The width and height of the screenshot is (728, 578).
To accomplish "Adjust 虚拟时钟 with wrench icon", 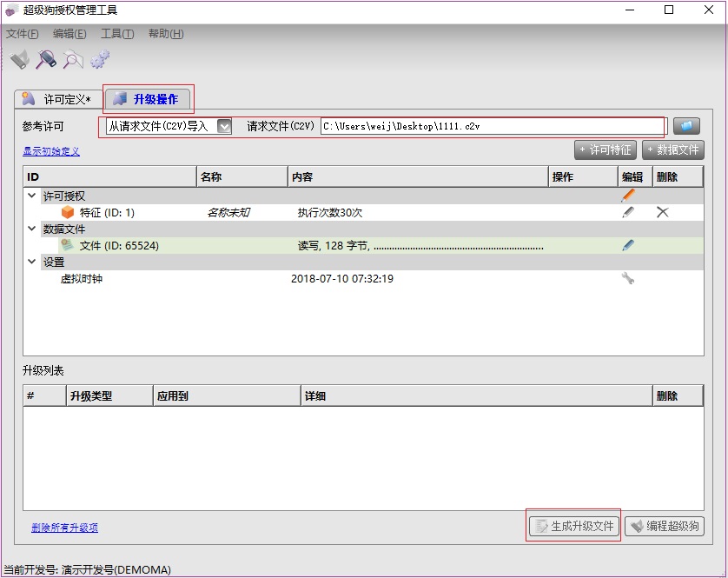I will pyautogui.click(x=628, y=279).
